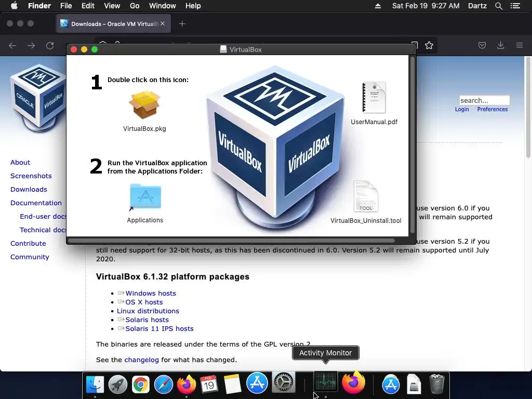Click the Preferences link on the webpage
This screenshot has height=399, width=532.
click(493, 109)
